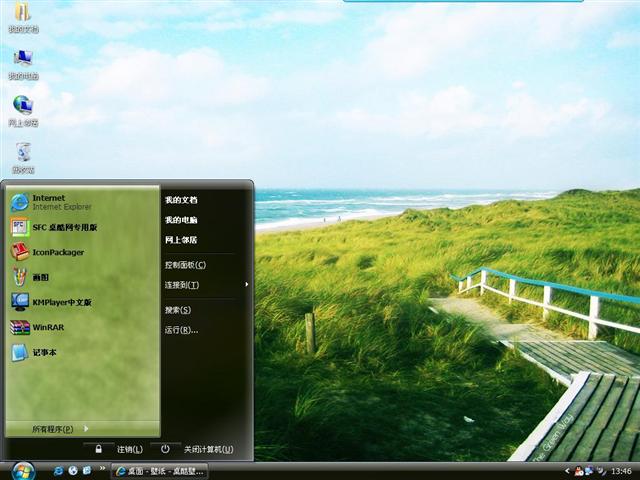The height and width of the screenshot is (480, 640).
Task: Switch to the 桌面 - 壁纸 taskbar window button
Action: coord(159,471)
